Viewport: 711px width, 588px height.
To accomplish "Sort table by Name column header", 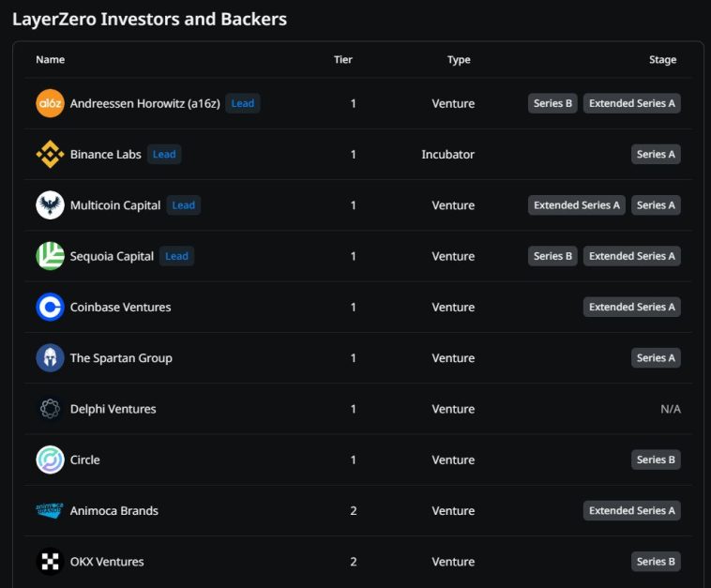I will click(x=51, y=60).
